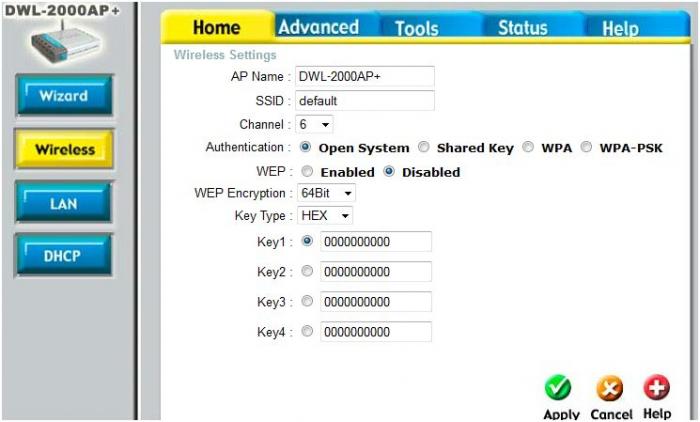The width and height of the screenshot is (700, 422).
Task: Open the Home tab
Action: pos(217,27)
